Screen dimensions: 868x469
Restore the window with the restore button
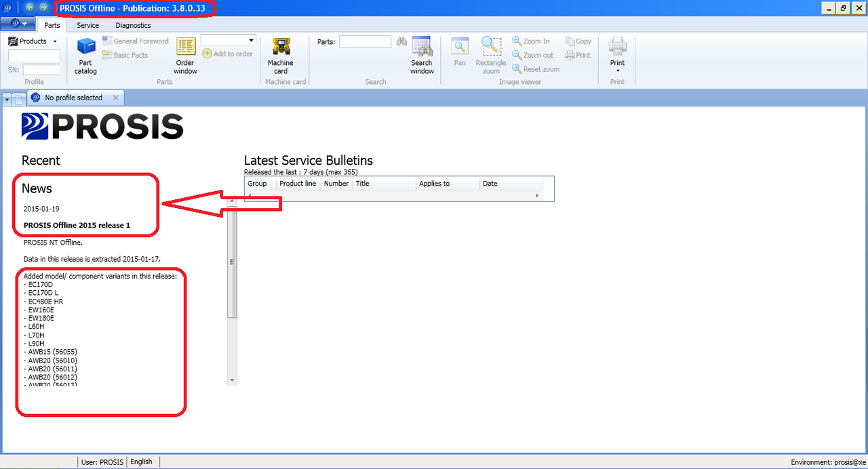[843, 7]
